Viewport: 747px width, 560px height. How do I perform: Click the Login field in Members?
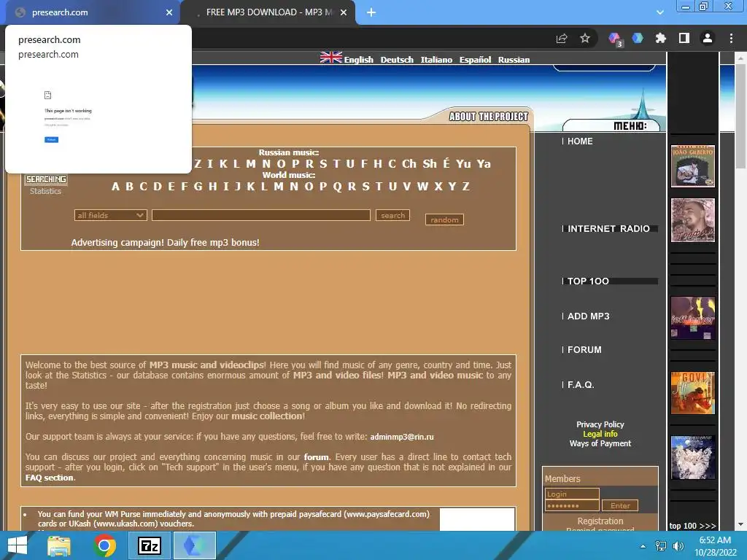pyautogui.click(x=572, y=494)
